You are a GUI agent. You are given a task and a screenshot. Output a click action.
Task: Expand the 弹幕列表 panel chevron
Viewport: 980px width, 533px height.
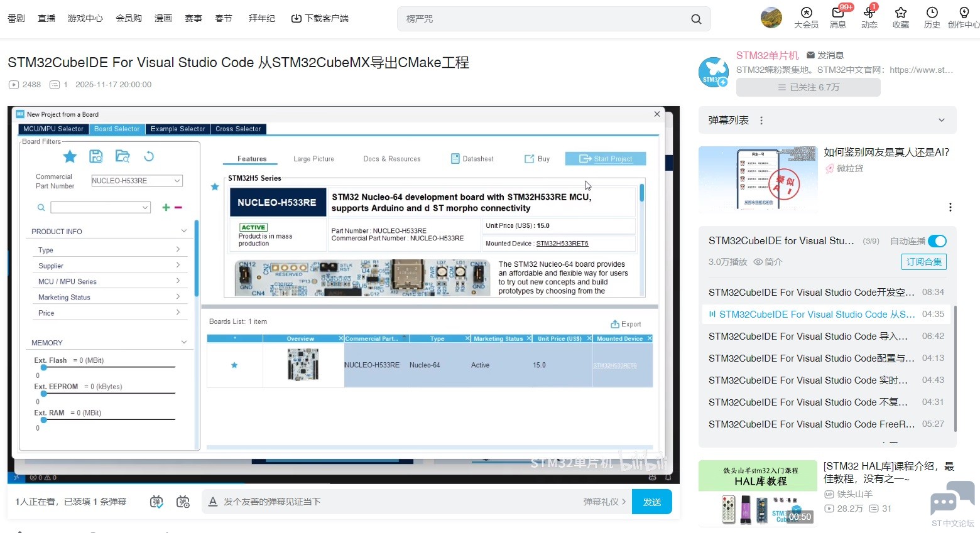pyautogui.click(x=942, y=120)
